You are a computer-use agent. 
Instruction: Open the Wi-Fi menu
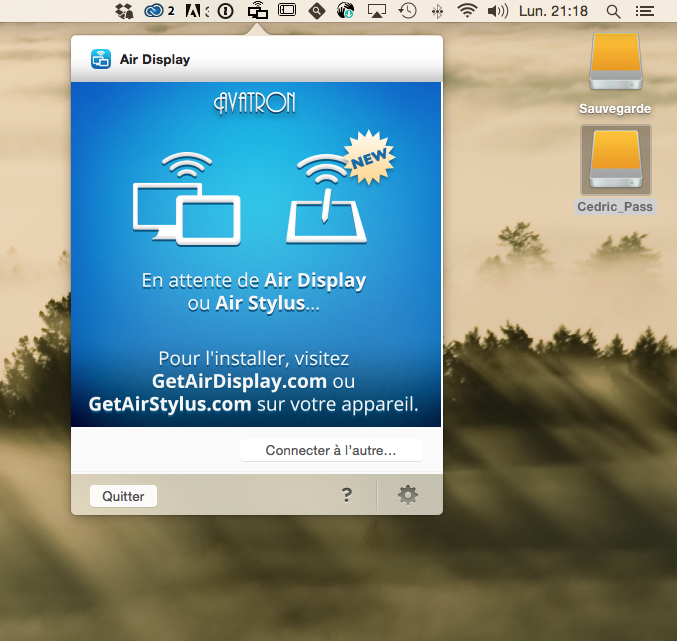[x=467, y=10]
